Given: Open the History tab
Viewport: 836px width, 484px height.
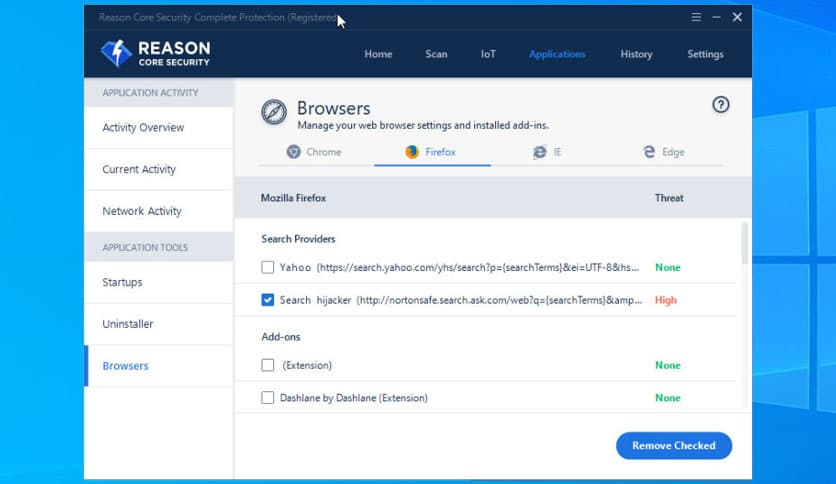Looking at the screenshot, I should [636, 54].
